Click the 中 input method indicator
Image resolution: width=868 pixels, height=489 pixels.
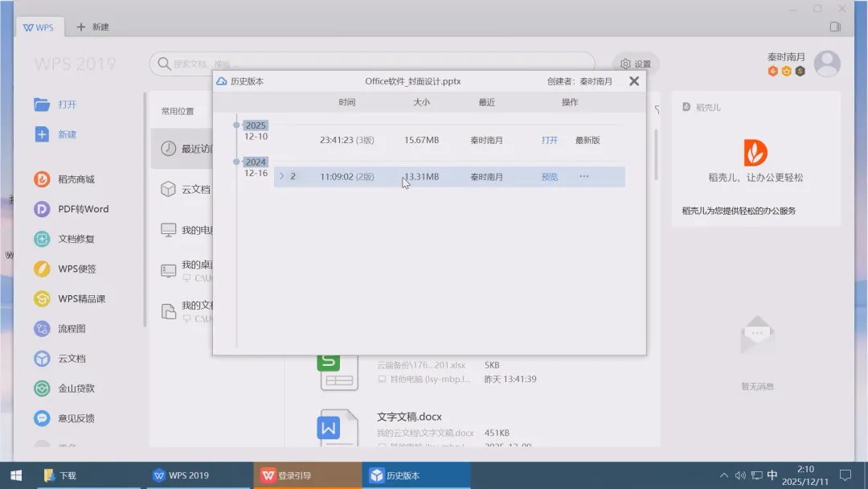[x=772, y=475]
